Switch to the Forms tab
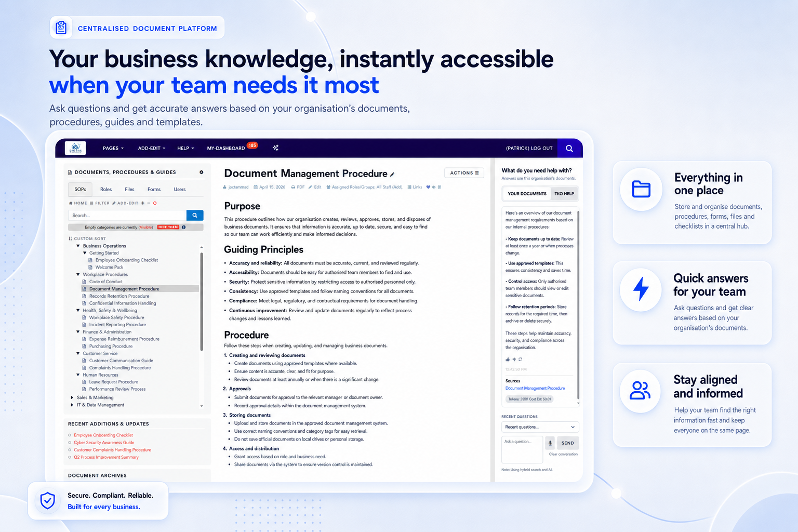The image size is (798, 532). pos(154,189)
